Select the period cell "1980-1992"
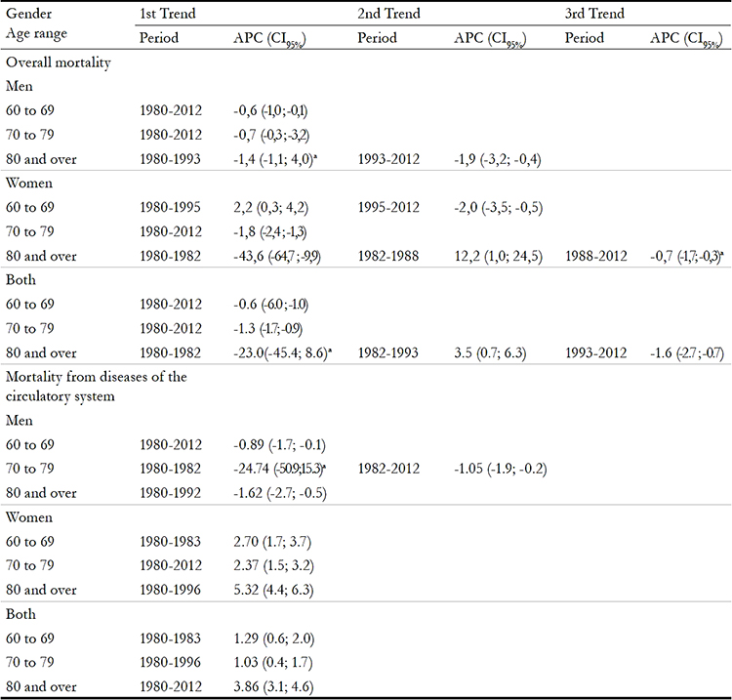The width and height of the screenshot is (732, 700). coord(170,492)
